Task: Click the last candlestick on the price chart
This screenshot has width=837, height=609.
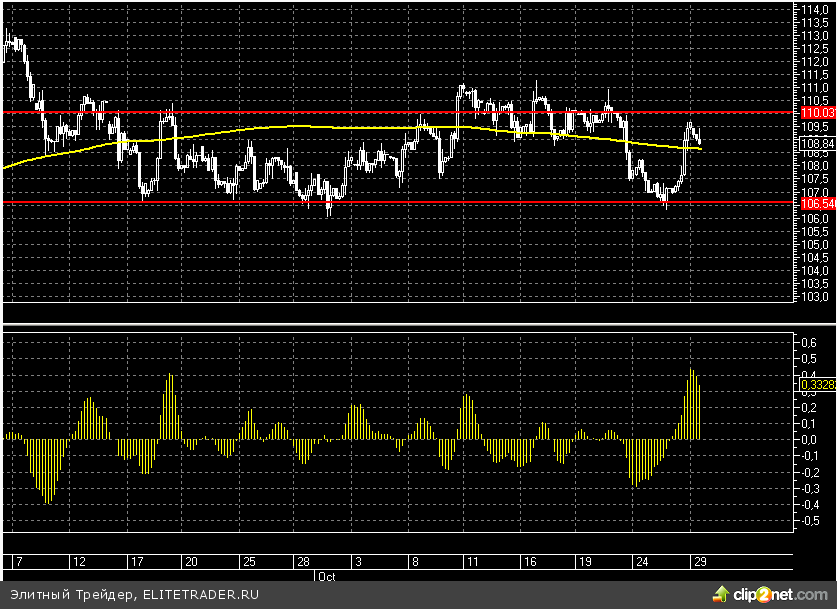Action: click(x=697, y=137)
